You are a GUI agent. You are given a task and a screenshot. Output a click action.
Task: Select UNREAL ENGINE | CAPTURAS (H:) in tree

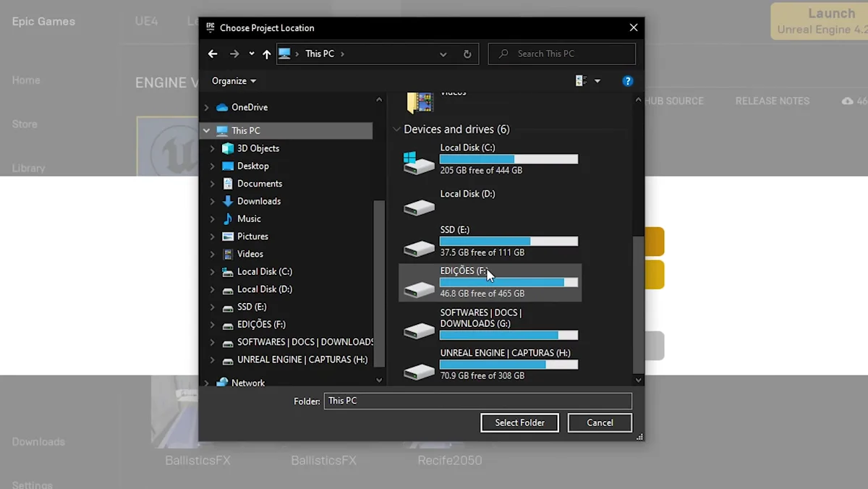pos(302,360)
